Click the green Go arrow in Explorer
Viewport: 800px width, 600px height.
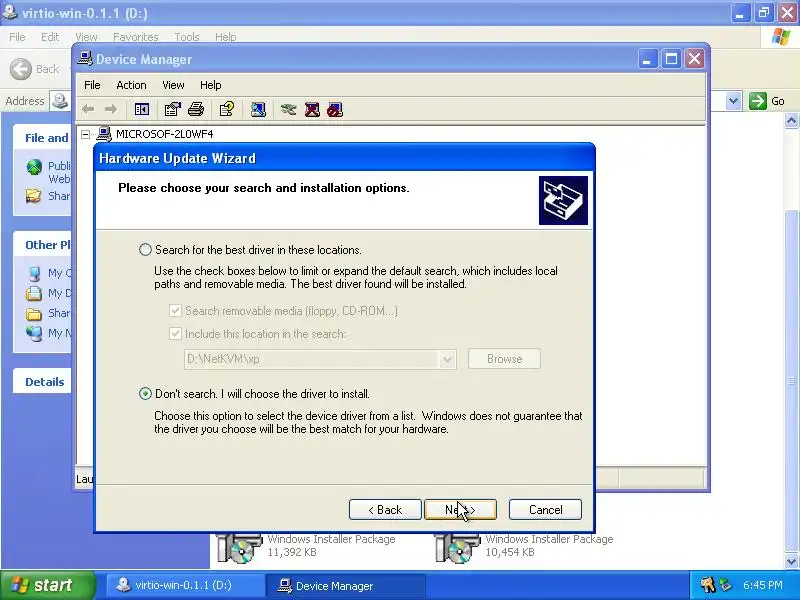coord(758,101)
